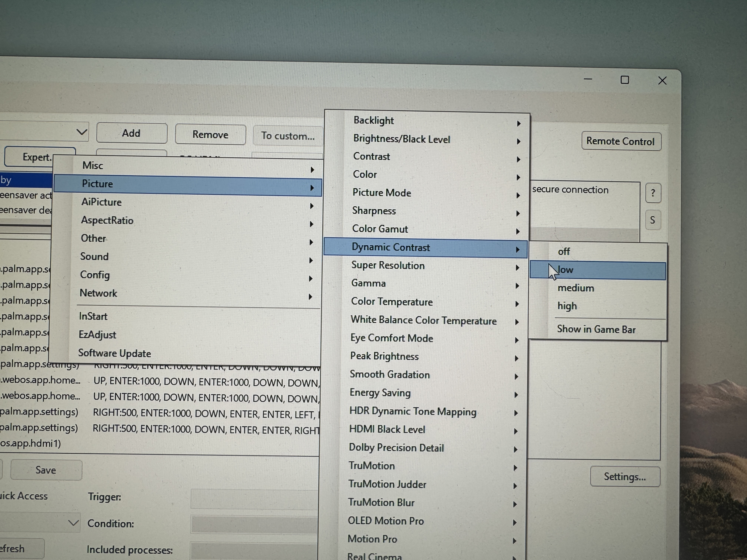Open the AiPicture menu entry
Viewport: 747px width, 560px height.
pos(101,202)
